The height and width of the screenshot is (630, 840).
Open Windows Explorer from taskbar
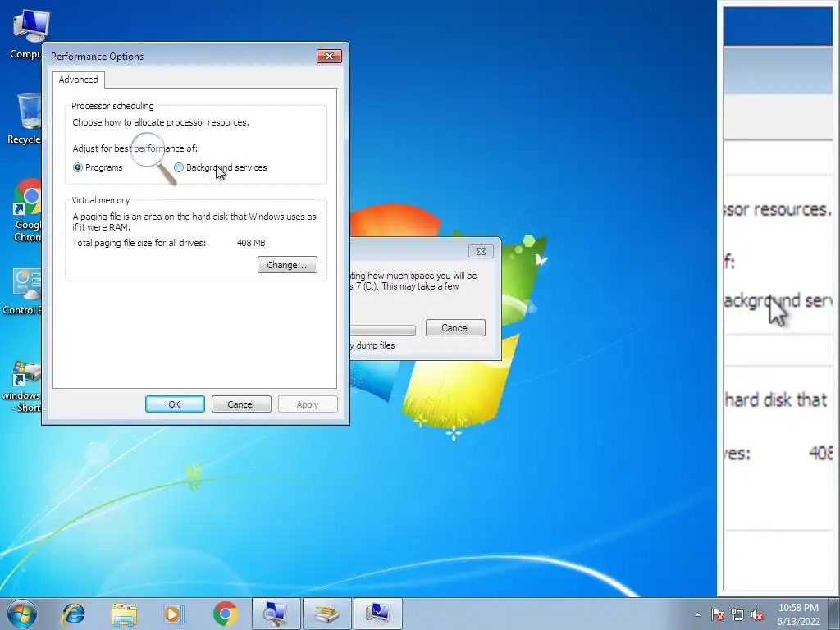(124, 614)
